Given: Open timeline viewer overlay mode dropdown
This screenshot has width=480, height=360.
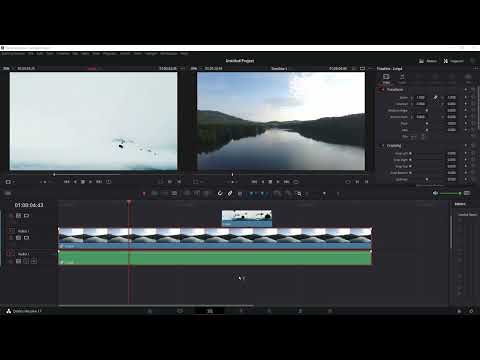Looking at the screenshot, I should coord(197,182).
